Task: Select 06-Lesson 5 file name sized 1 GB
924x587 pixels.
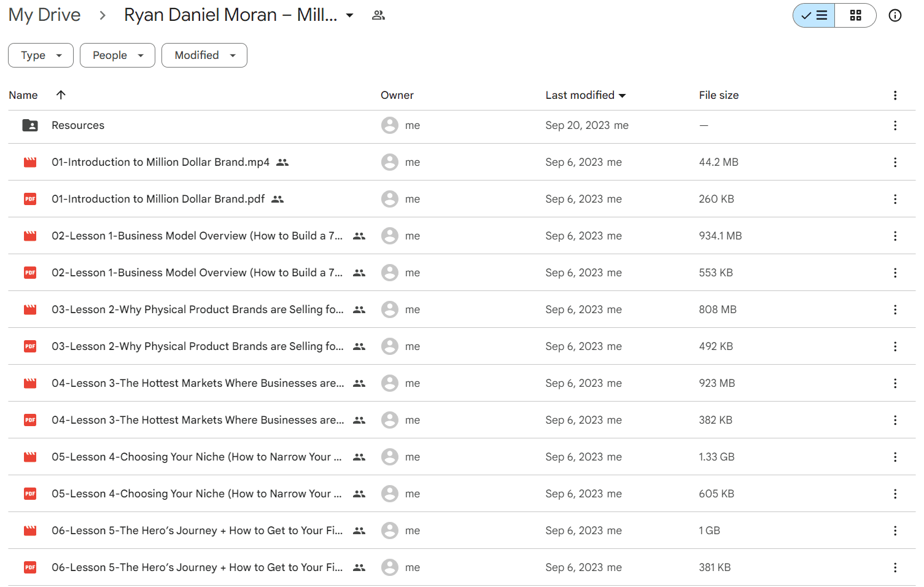Action: point(197,531)
